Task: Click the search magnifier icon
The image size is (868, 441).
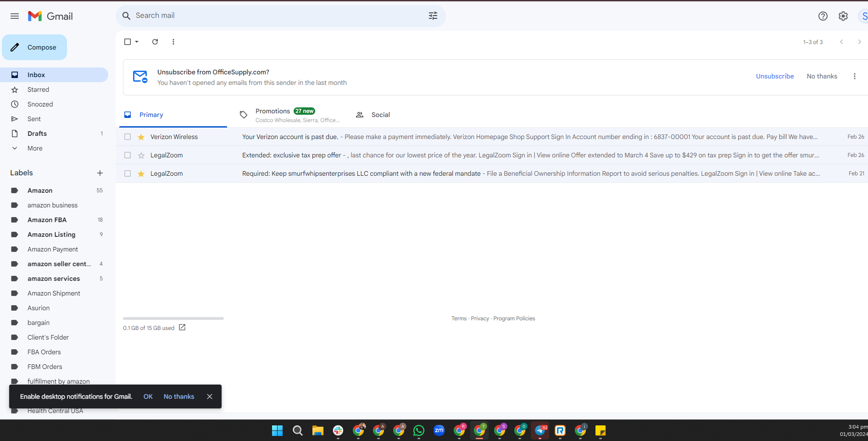Action: pos(126,16)
